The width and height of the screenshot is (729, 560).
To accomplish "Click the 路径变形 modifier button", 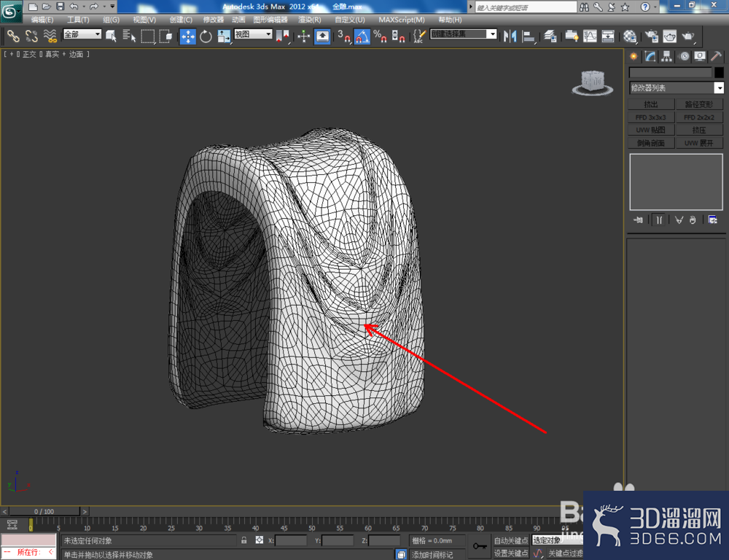I will 699,104.
